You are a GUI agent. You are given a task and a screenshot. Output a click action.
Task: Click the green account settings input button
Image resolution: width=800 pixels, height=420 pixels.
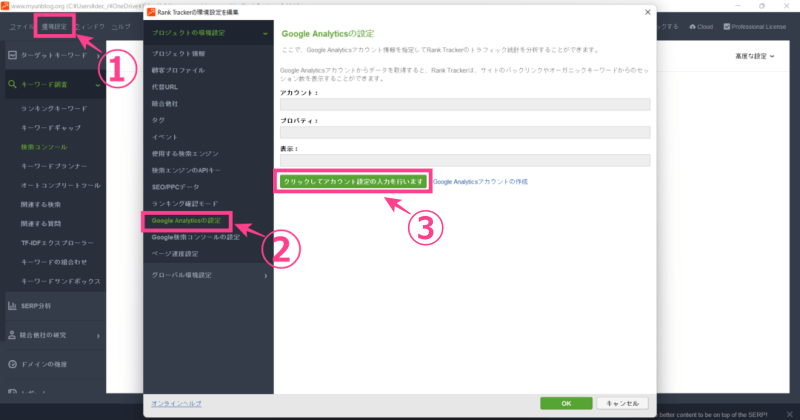pyautogui.click(x=353, y=182)
